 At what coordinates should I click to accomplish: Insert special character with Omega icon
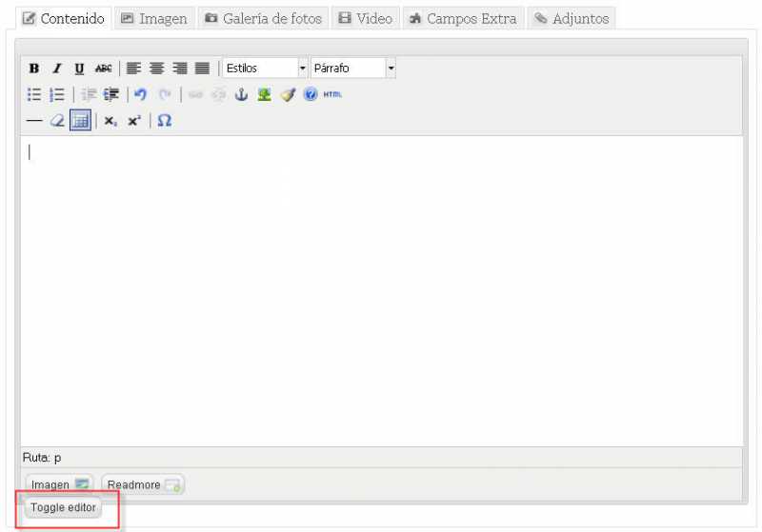pyautogui.click(x=164, y=121)
